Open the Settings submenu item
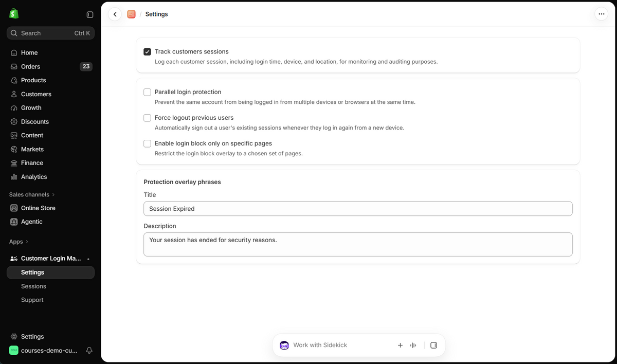The height and width of the screenshot is (364, 617). point(50,272)
